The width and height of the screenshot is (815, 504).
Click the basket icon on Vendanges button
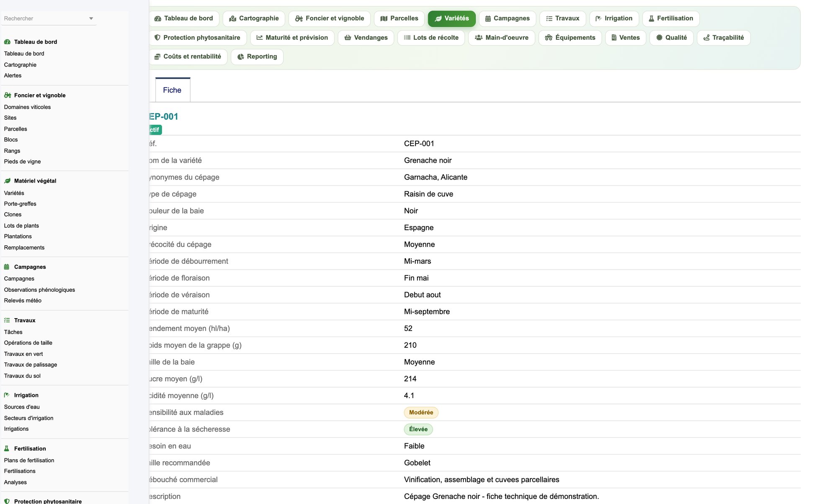(348, 38)
